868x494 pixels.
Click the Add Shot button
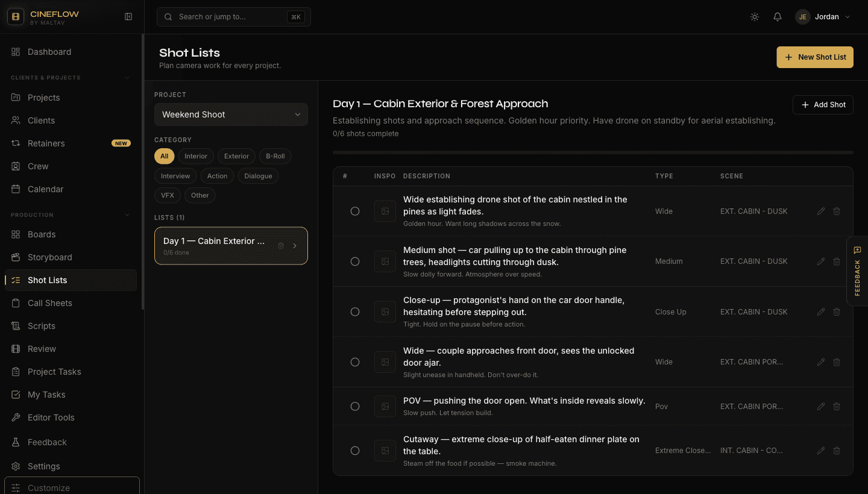click(x=823, y=105)
